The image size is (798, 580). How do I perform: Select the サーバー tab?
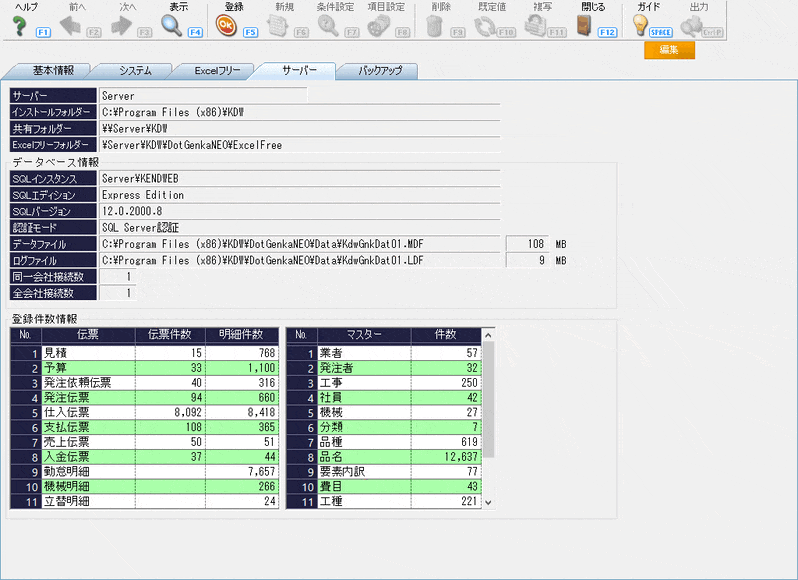[x=299, y=71]
